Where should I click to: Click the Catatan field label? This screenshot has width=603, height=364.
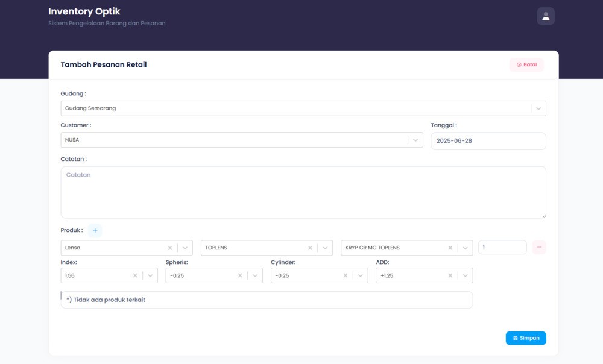[74, 158]
